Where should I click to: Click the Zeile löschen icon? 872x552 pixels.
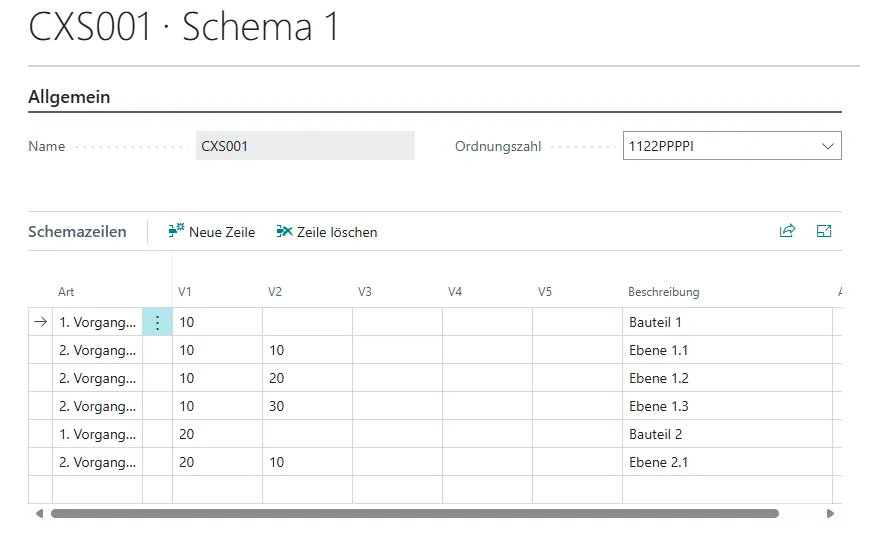pos(284,231)
